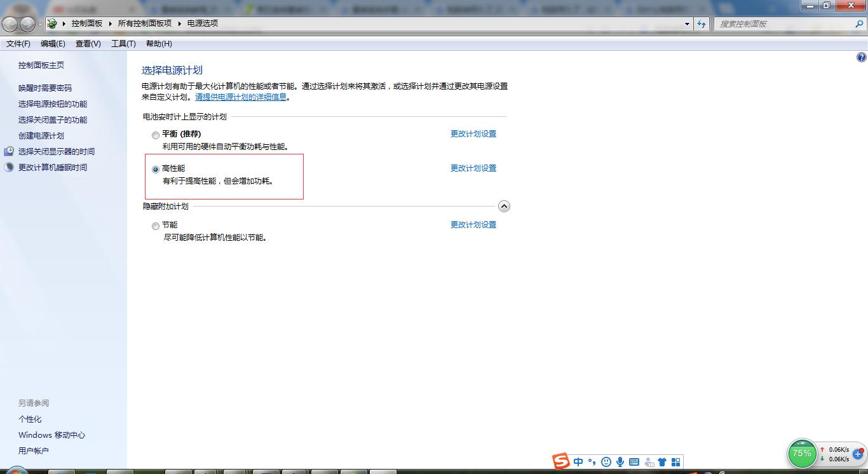Click 更改计划设置 for 平衡 plan
Image resolution: width=868 pixels, height=474 pixels.
473,134
